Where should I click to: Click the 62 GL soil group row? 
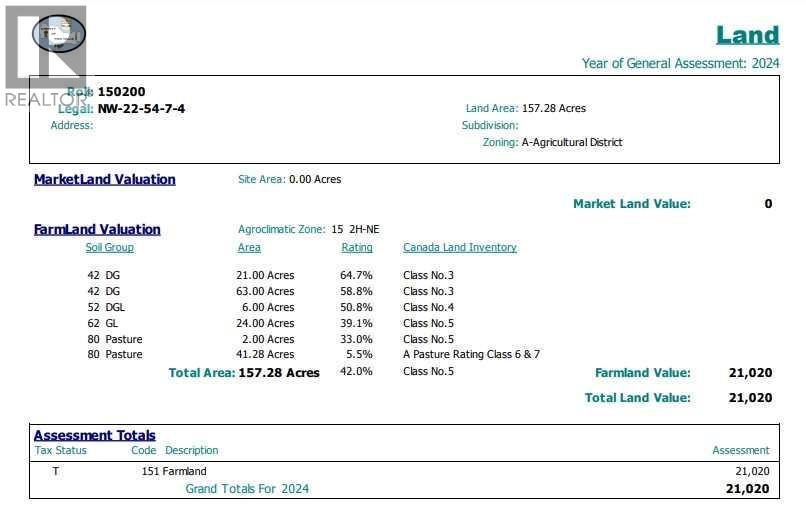click(x=103, y=323)
